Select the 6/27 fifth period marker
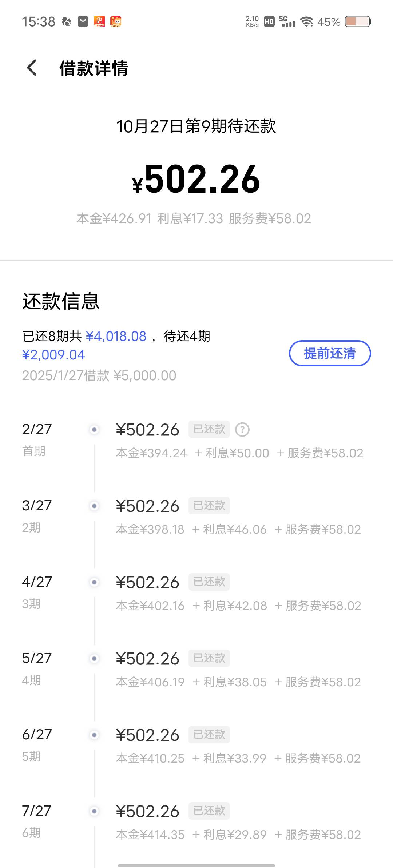This screenshot has width=393, height=868. [94, 735]
